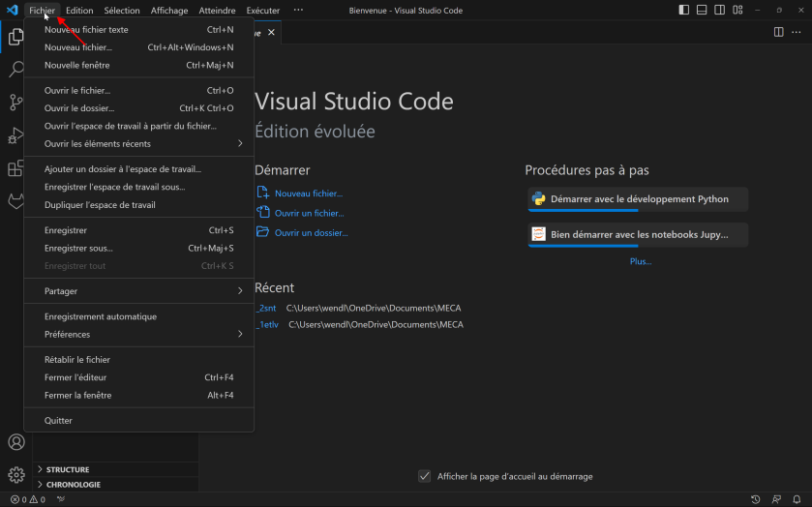Open the Manage gear icon
Image resolution: width=812 pixels, height=507 pixels.
tap(16, 475)
